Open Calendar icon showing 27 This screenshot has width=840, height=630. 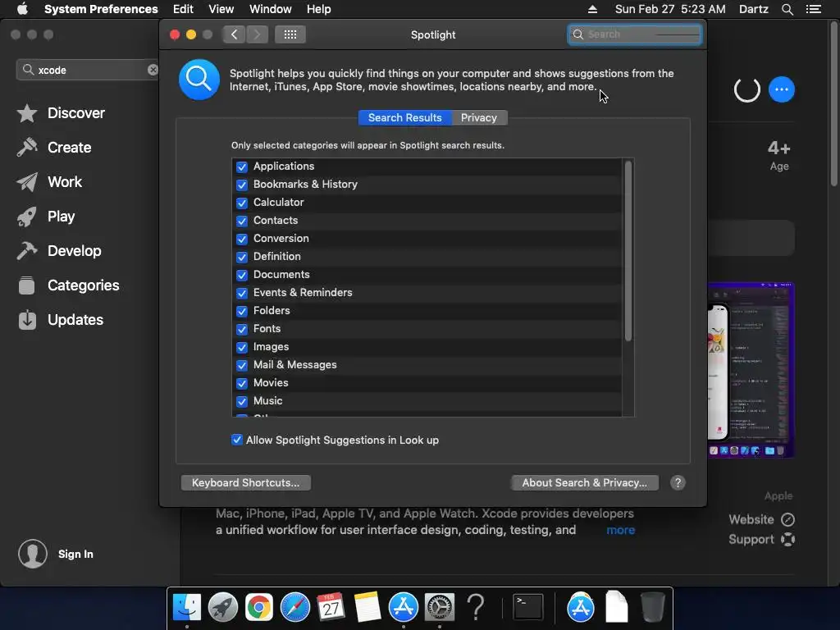[331, 607]
